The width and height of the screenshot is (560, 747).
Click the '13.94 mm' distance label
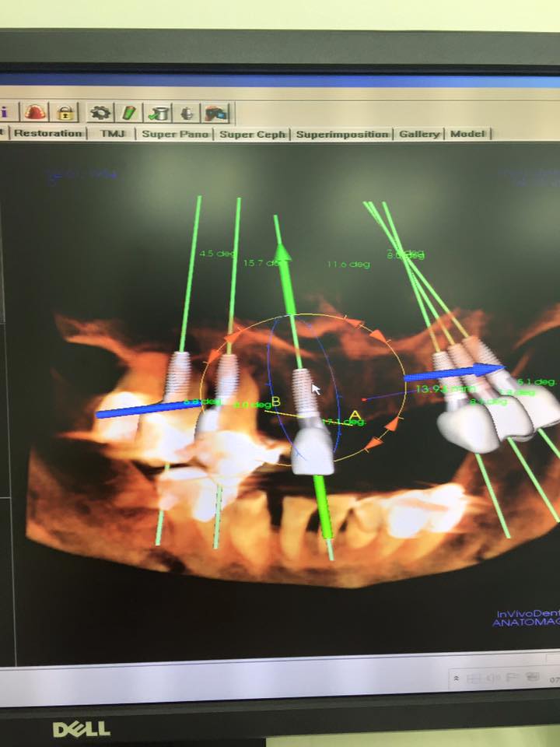pos(445,389)
